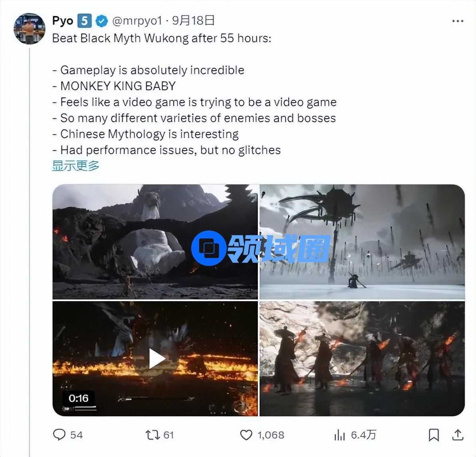Viewport: 476px width, 457px height.
Task: Open the share upload icon
Action: pyautogui.click(x=458, y=435)
